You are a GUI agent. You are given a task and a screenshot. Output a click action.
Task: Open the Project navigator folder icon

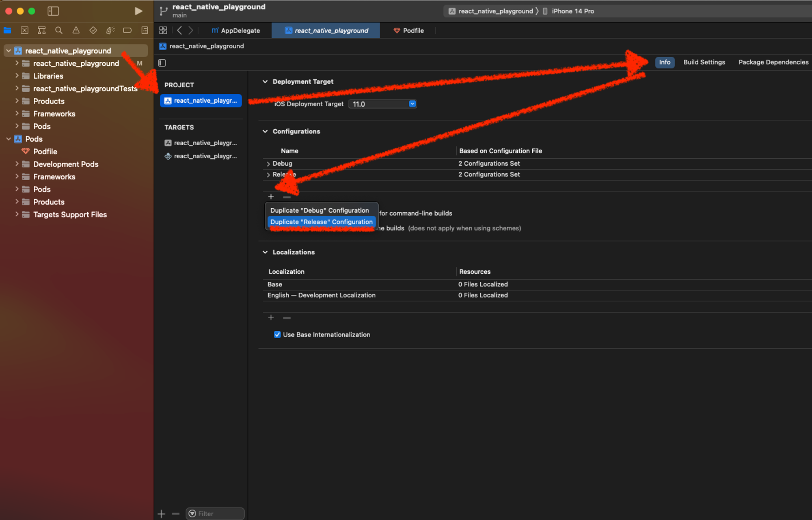(x=7, y=30)
